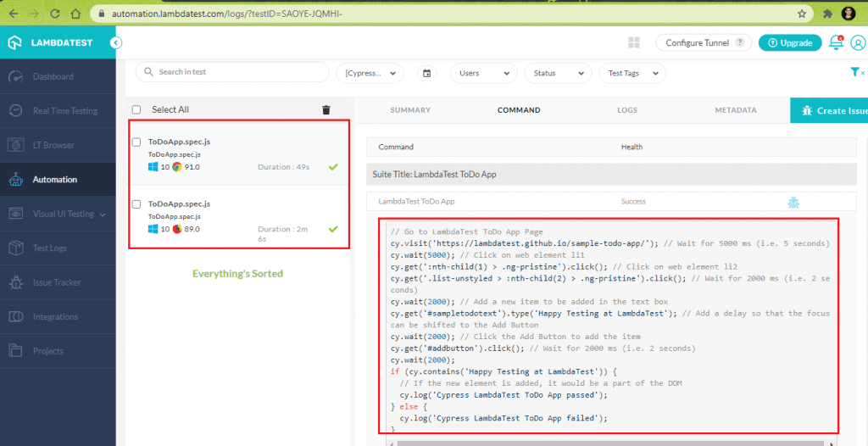Image resolution: width=868 pixels, height=446 pixels.
Task: Click the trash delete icon
Action: tap(326, 109)
